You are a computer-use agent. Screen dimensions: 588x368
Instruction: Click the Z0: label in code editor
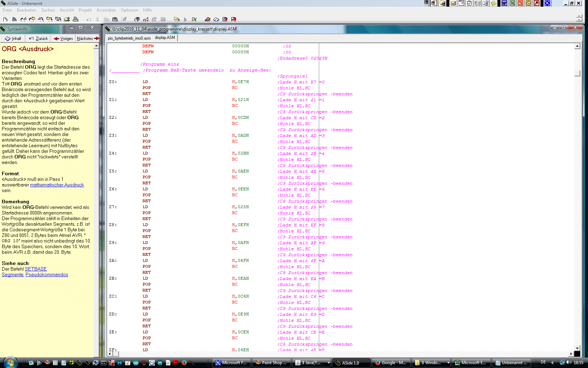pos(113,82)
